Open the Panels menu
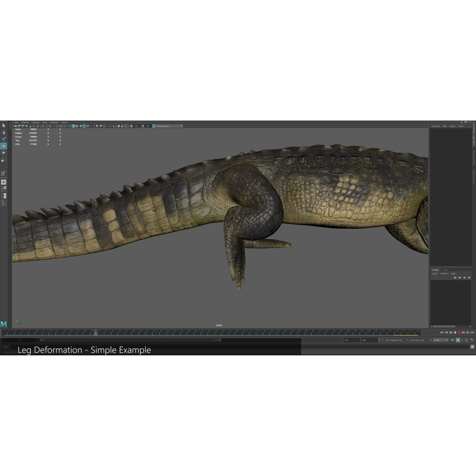The image size is (476, 476). point(64,123)
